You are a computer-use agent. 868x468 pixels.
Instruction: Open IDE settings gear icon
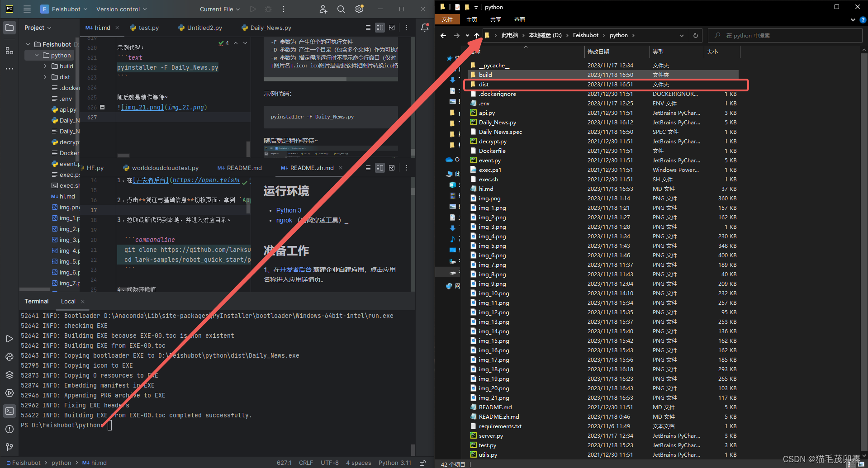pos(359,9)
